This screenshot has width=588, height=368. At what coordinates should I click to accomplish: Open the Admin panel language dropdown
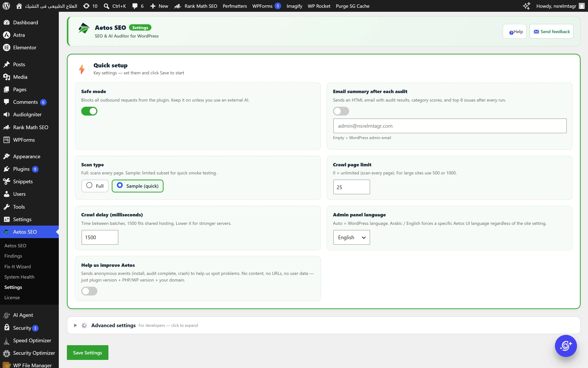pyautogui.click(x=352, y=237)
